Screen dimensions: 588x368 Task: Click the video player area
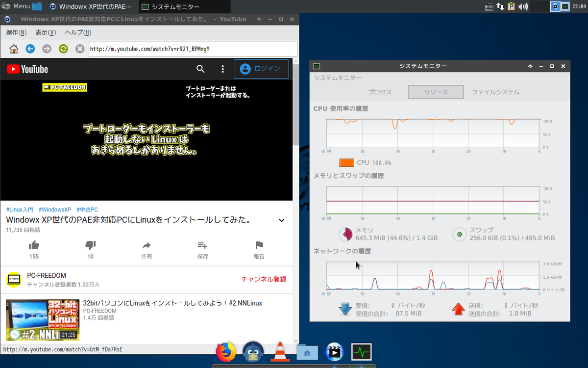point(147,140)
